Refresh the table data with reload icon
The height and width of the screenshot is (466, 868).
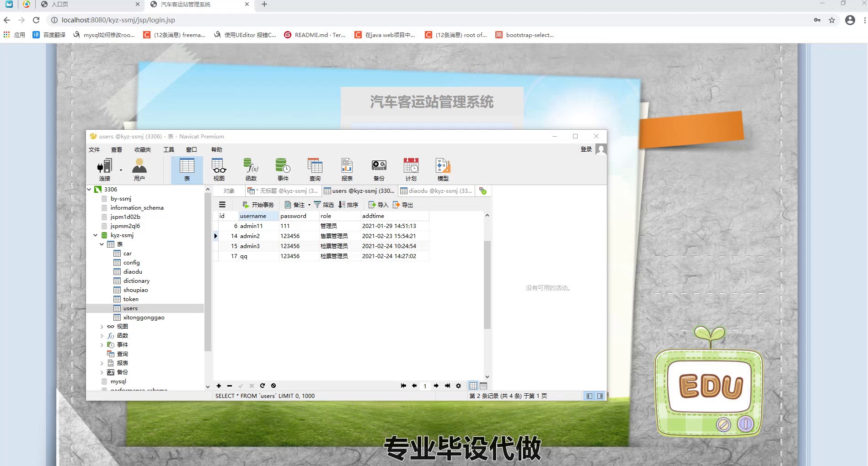(263, 386)
